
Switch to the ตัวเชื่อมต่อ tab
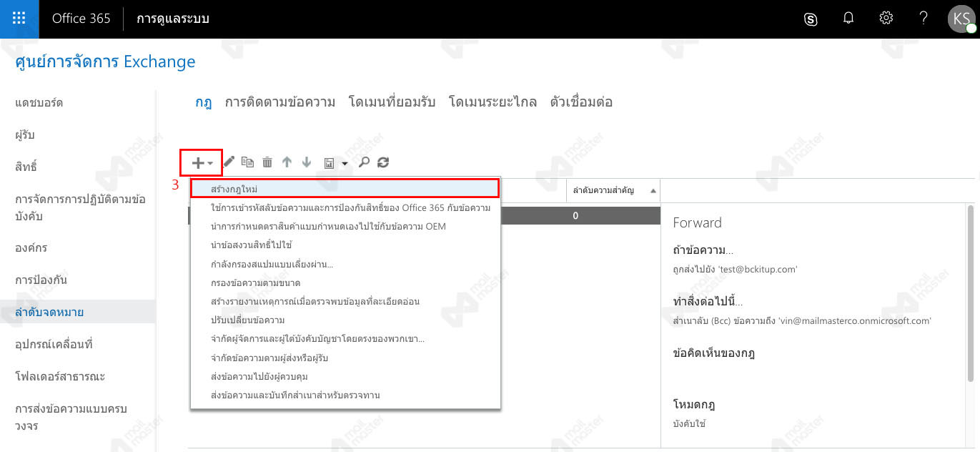(x=581, y=102)
